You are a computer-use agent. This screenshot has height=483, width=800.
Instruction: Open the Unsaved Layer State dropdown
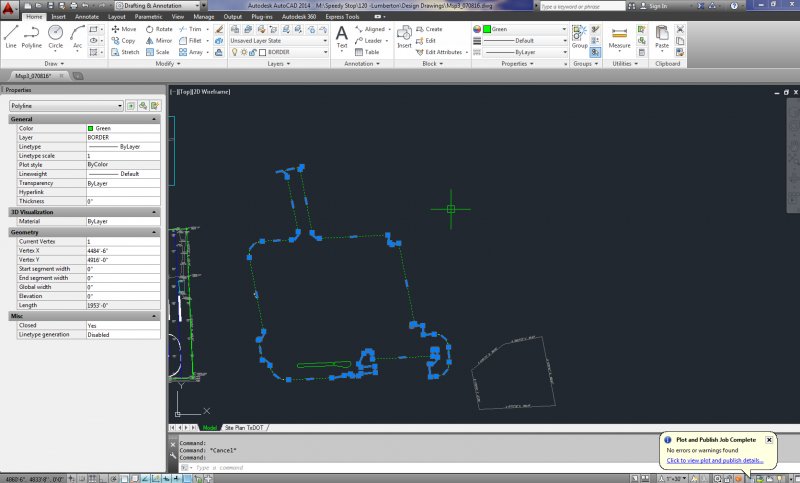pyautogui.click(x=279, y=40)
